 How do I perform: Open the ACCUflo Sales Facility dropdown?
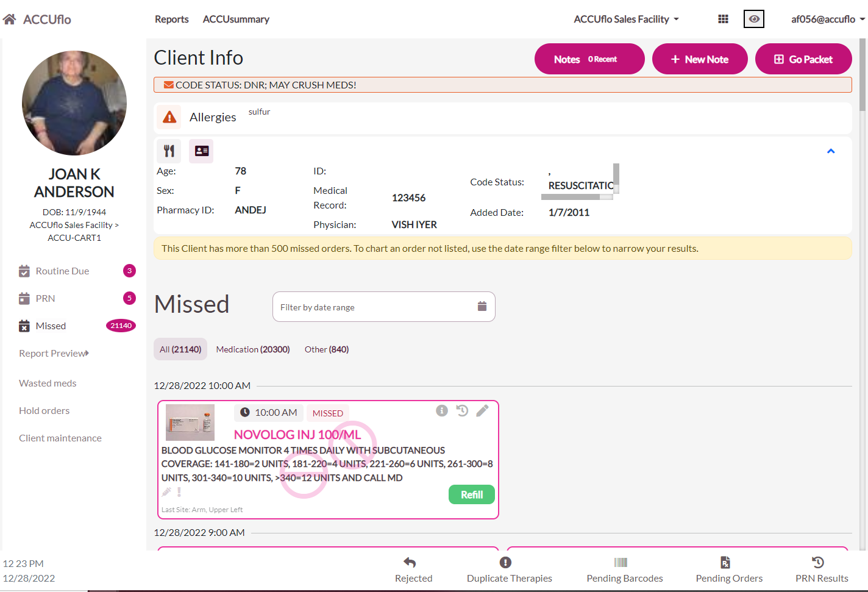point(626,19)
